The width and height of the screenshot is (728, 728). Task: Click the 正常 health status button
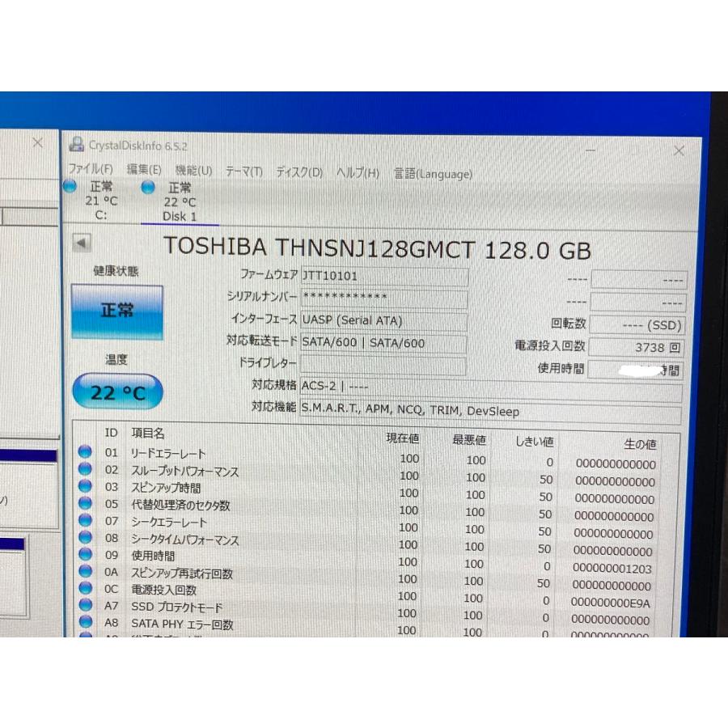pyautogui.click(x=117, y=311)
